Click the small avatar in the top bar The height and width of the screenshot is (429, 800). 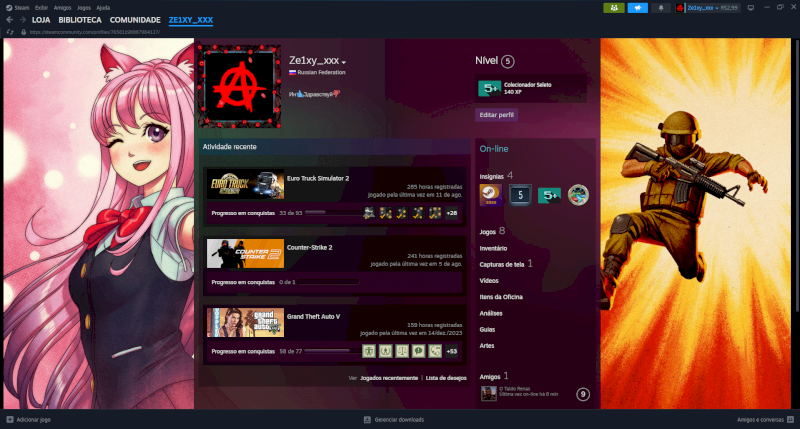pyautogui.click(x=680, y=8)
